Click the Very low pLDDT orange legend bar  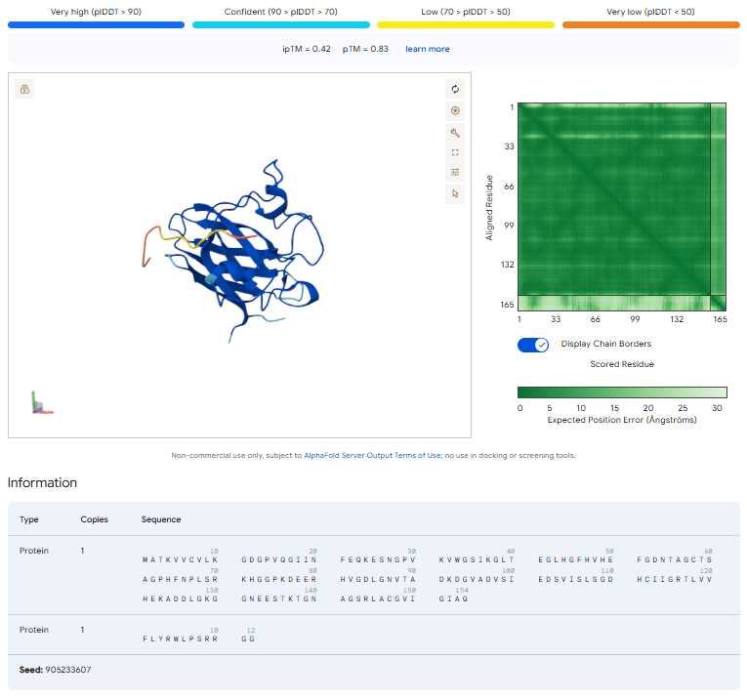coord(650,24)
